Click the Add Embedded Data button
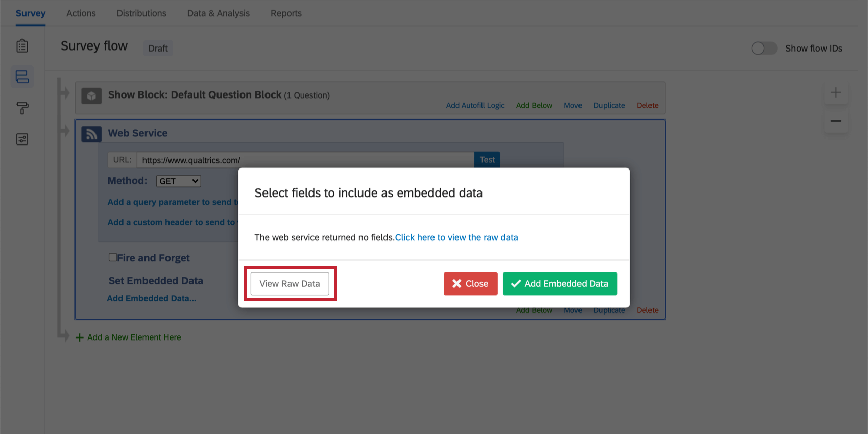 click(x=560, y=283)
